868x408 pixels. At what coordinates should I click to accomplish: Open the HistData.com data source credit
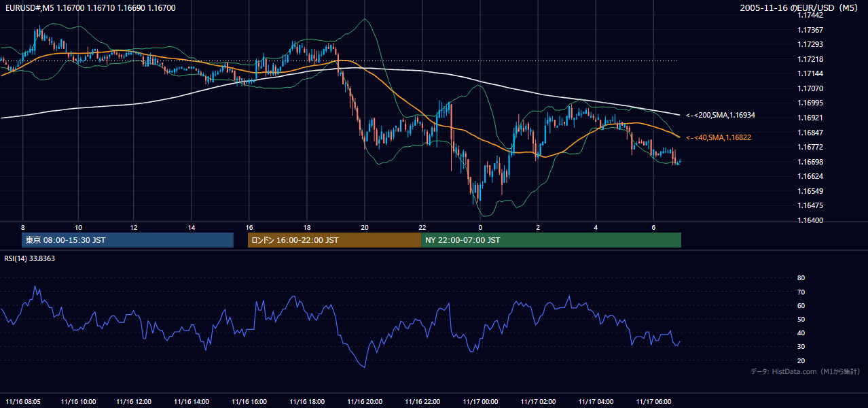(x=805, y=371)
